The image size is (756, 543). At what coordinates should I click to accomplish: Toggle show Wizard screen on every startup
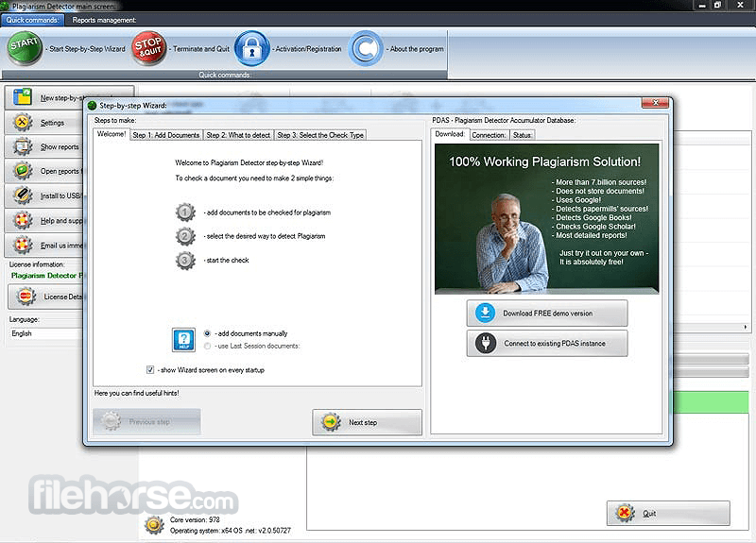pos(150,370)
